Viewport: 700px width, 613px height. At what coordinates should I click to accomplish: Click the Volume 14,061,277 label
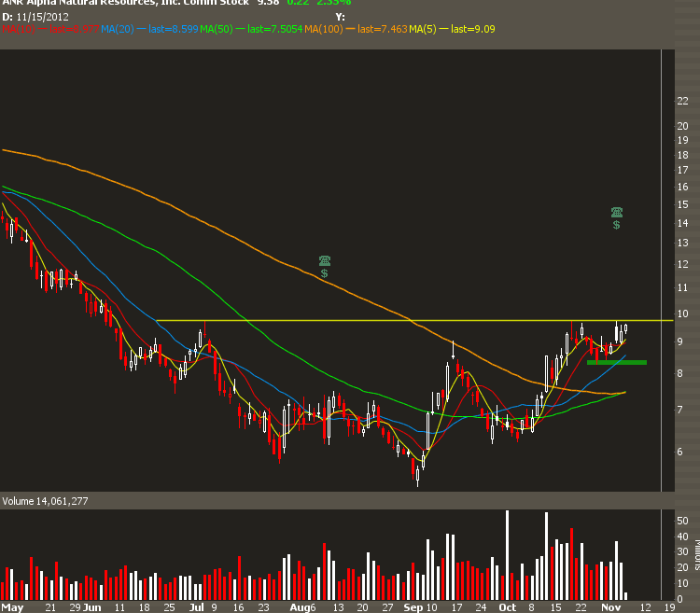(45, 501)
